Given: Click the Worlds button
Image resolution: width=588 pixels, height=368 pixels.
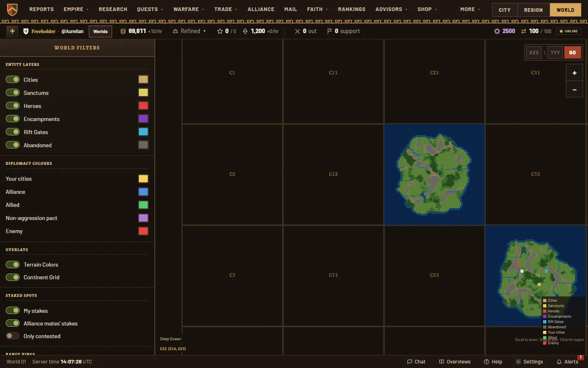Looking at the screenshot, I should tap(100, 31).
